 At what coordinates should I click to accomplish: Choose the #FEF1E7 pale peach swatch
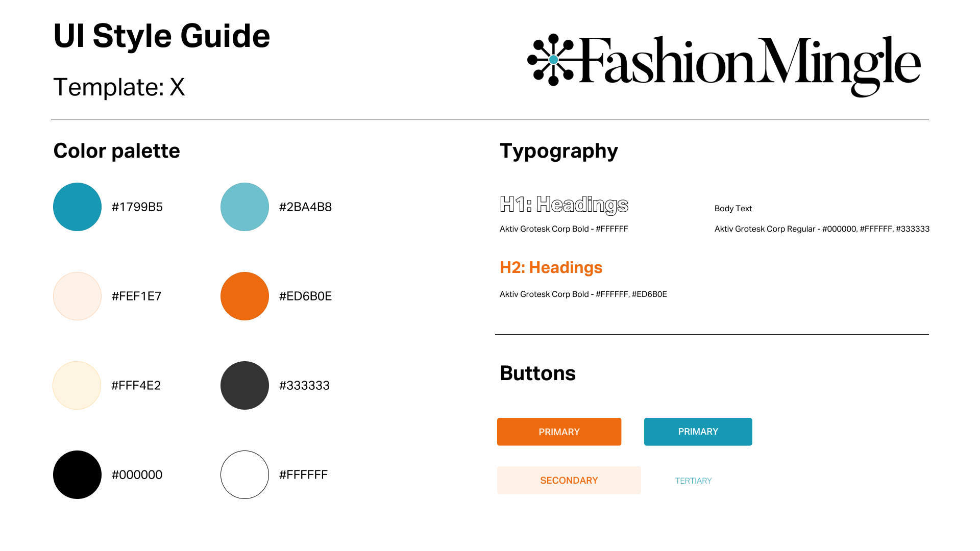tap(77, 296)
